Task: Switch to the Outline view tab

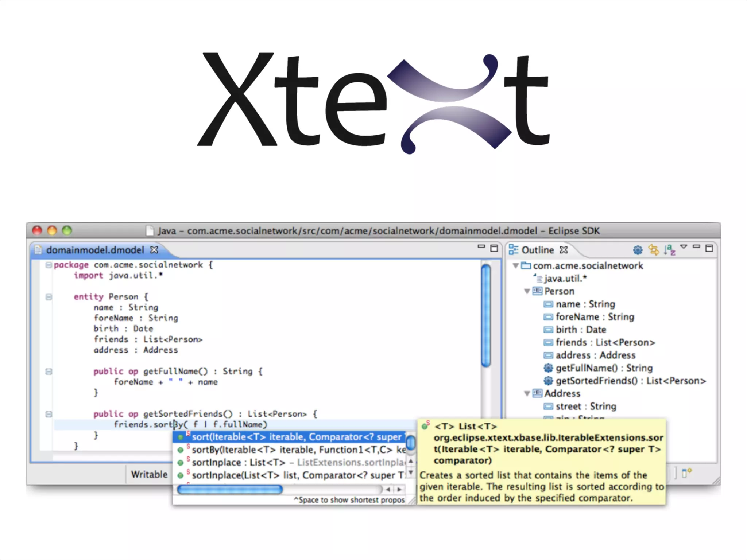Action: pos(537,250)
